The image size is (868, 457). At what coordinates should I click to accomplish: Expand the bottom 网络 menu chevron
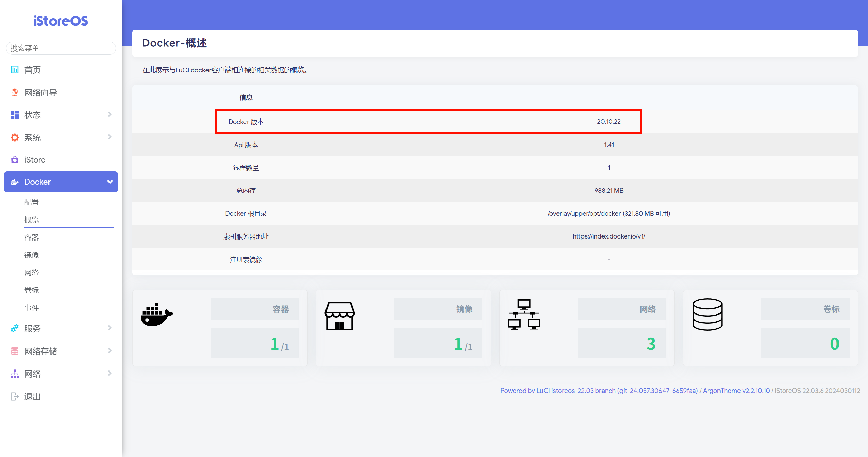point(110,373)
